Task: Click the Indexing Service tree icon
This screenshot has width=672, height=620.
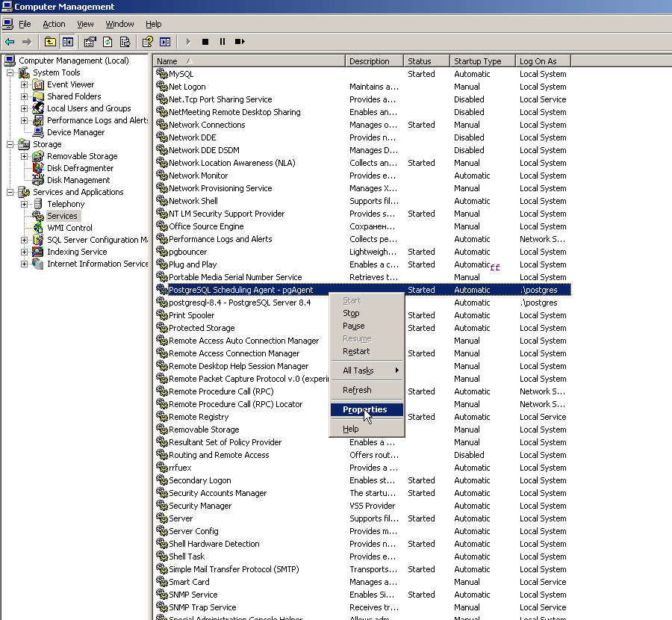Action: 38,252
